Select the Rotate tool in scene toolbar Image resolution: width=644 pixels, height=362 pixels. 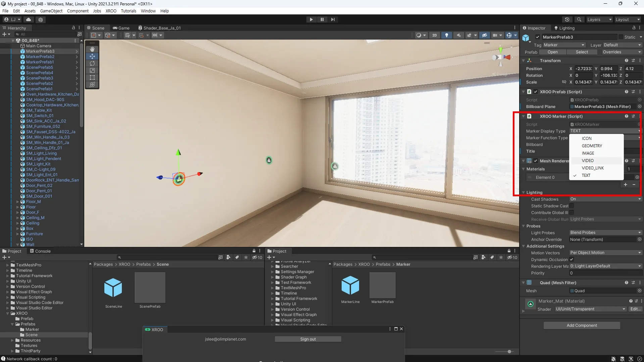coord(92,63)
